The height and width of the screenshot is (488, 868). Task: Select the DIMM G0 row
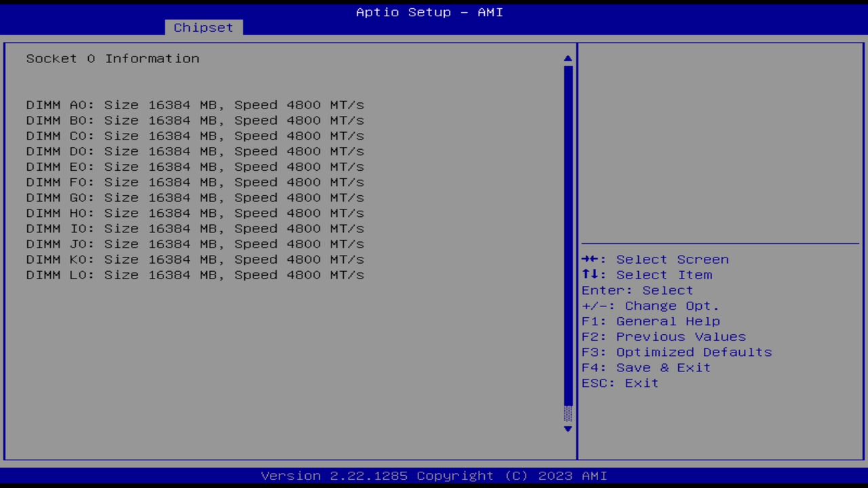195,198
